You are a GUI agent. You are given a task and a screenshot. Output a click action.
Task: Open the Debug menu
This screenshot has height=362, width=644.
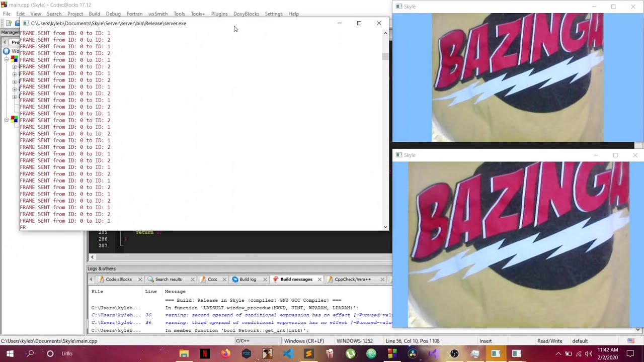point(113,14)
